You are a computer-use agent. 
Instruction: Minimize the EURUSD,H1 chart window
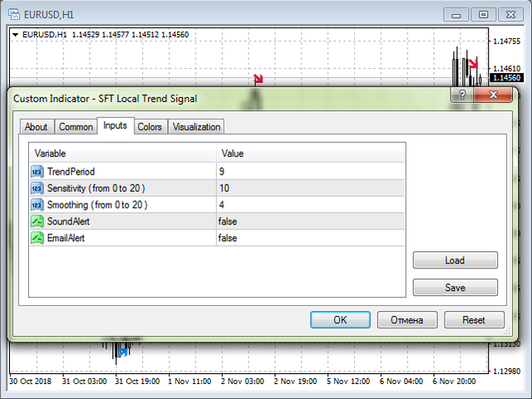pyautogui.click(x=456, y=15)
